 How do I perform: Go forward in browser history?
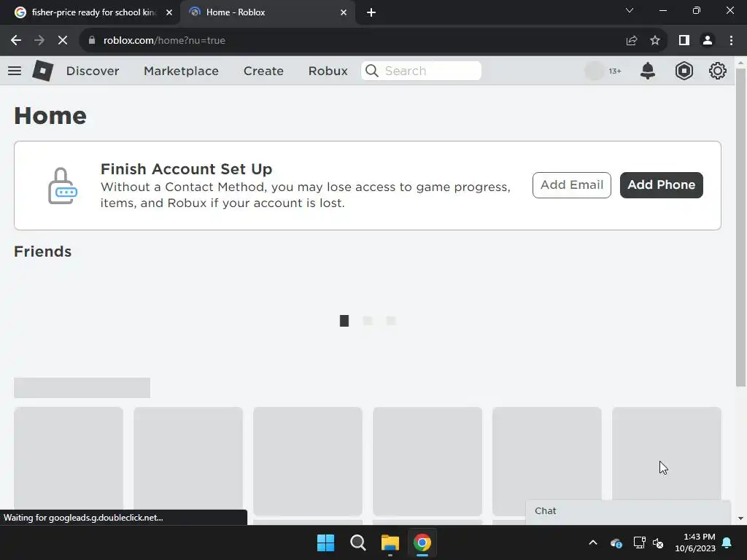coord(39,41)
